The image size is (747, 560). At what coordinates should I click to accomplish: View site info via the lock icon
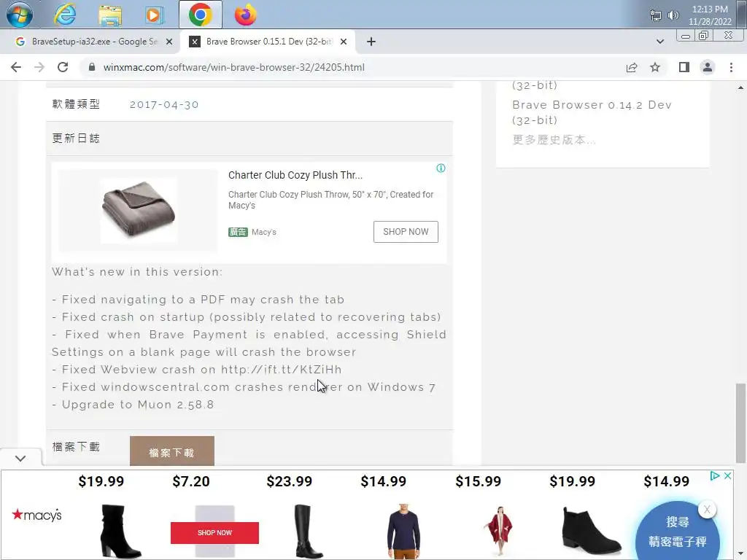coord(92,67)
